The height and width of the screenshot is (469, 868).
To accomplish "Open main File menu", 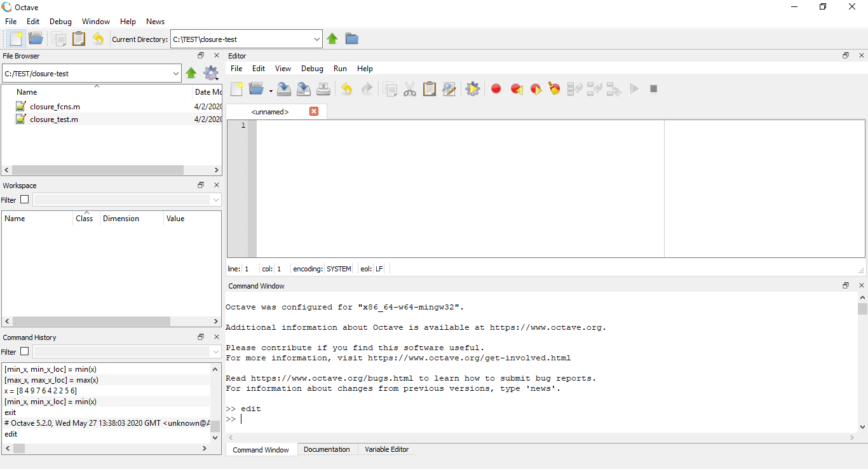I will click(x=11, y=22).
